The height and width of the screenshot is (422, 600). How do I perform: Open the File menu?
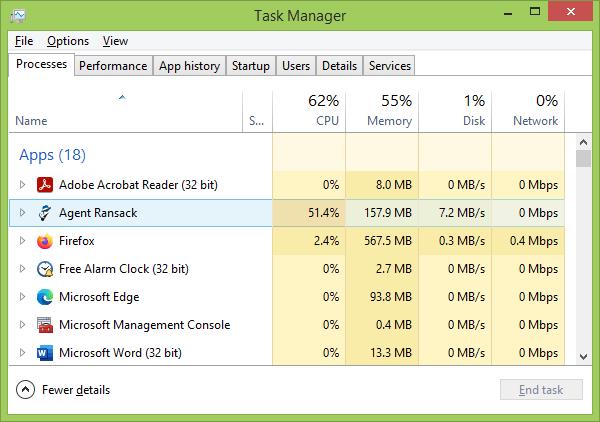tap(24, 41)
